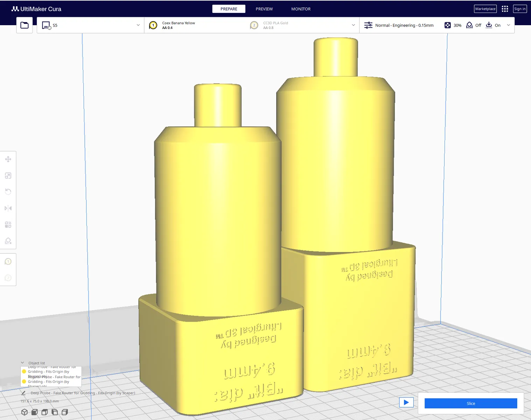Open the apps grid icon beside Marketplace
The height and width of the screenshot is (420, 531).
coord(505,9)
